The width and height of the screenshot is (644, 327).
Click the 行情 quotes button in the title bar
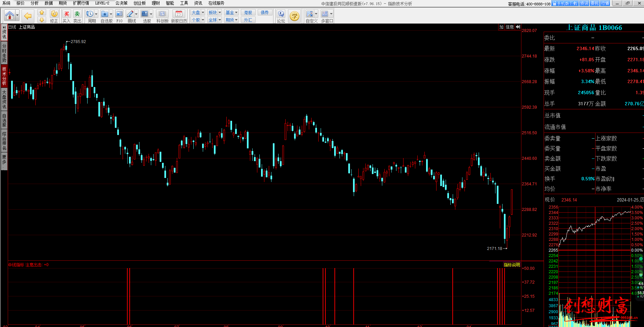605,3
